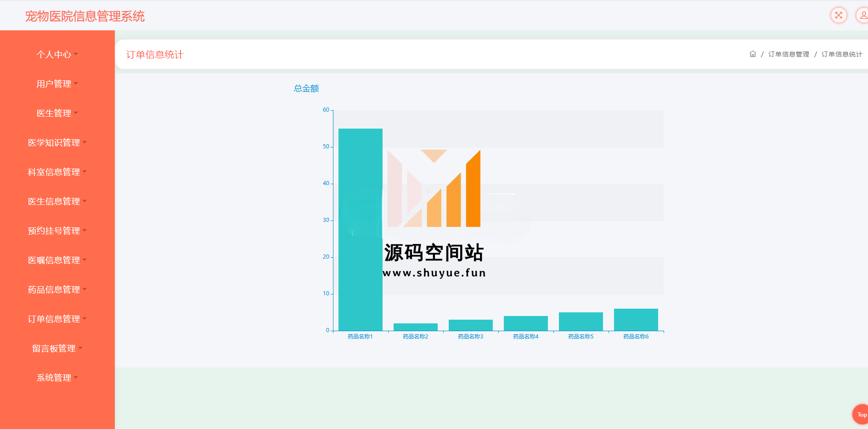The height and width of the screenshot is (429, 868).
Task: Click the 订单信息统计 page heading
Action: [x=155, y=55]
